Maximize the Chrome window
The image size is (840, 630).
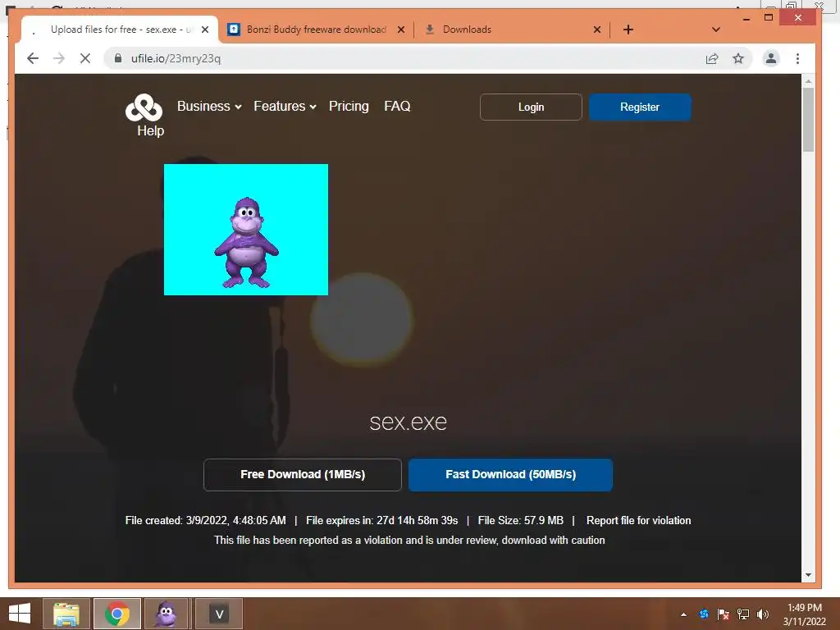[769, 18]
